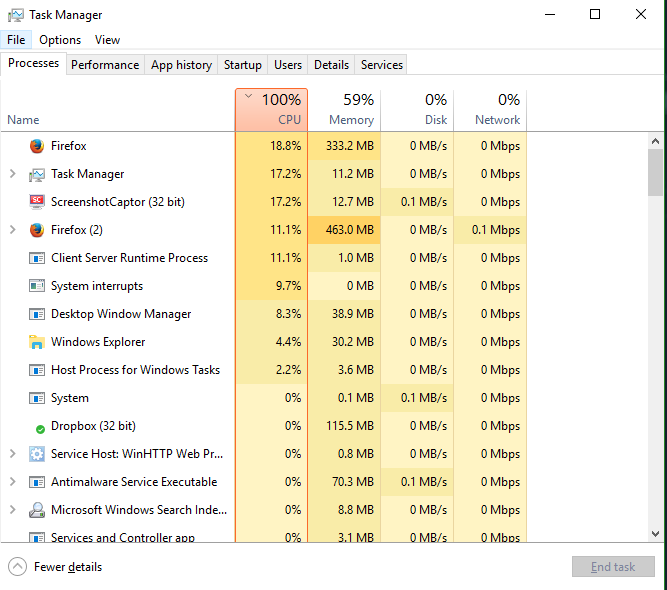Viewport: 667px width, 590px height.
Task: Click the Desktop Window Manager icon
Action: [37, 314]
